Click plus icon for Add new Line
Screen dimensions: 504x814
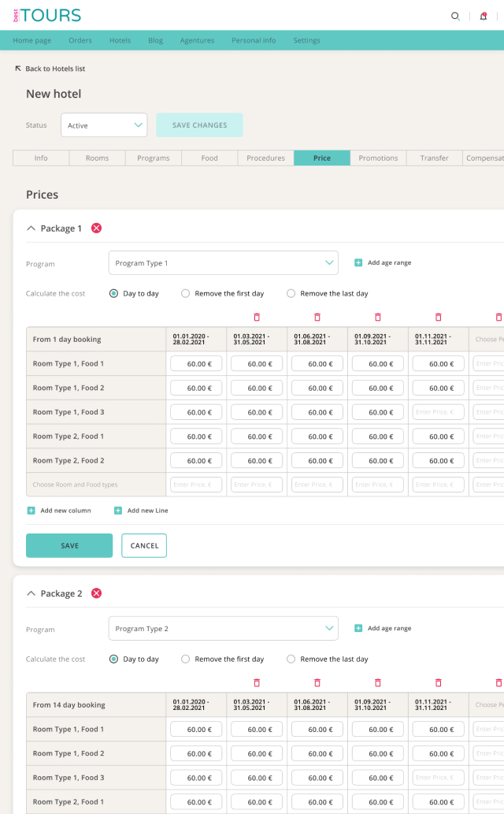click(118, 511)
